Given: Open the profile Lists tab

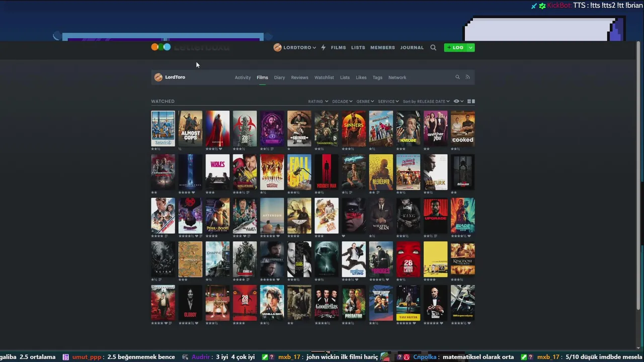Looking at the screenshot, I should tap(345, 77).
